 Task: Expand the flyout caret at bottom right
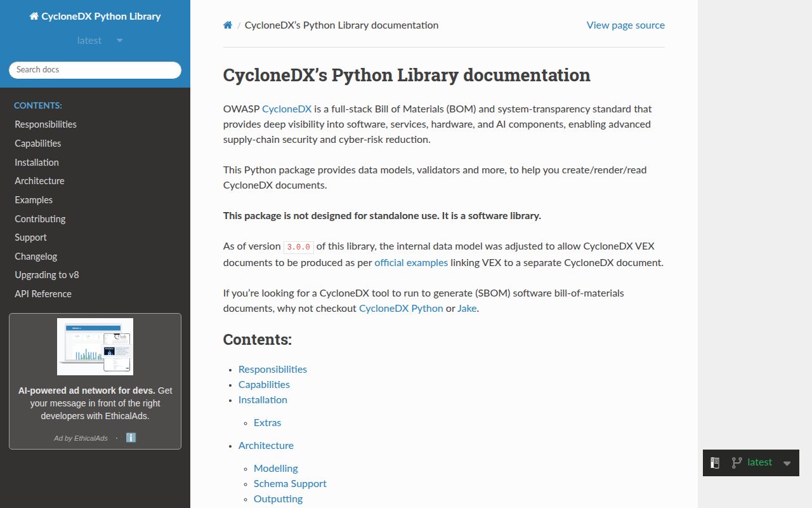787,464
